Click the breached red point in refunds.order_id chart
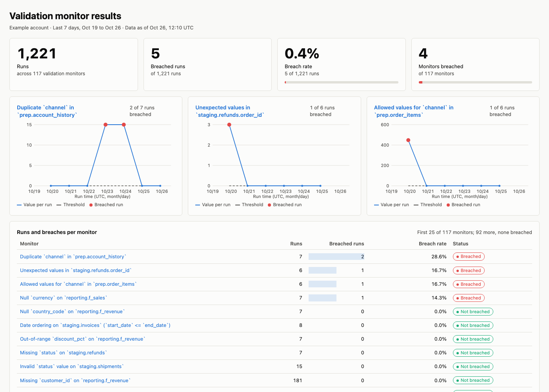549x392 pixels. coord(229,125)
